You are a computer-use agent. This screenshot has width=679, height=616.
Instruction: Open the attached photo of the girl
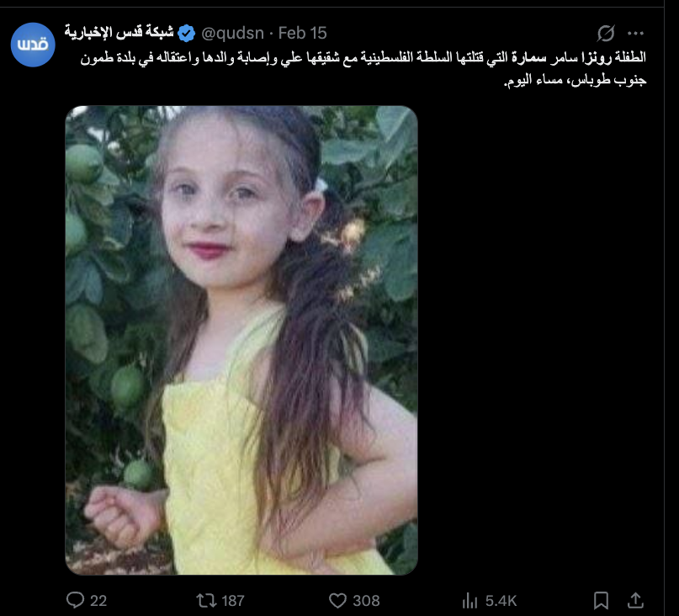click(241, 341)
